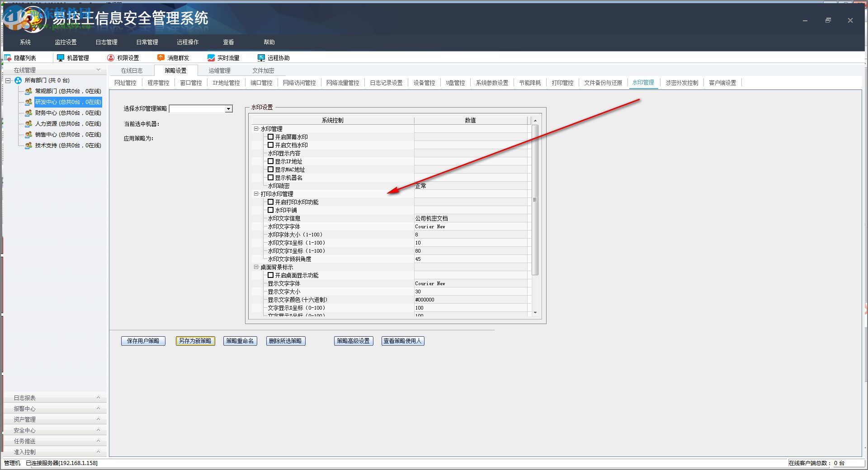Click the message broadcast icon
Screen dimensions: 868x470
(x=160, y=58)
